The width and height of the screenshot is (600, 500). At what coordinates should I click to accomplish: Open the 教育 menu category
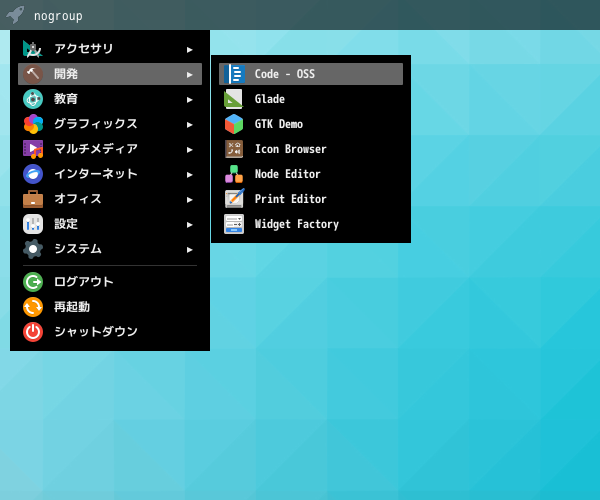110,99
